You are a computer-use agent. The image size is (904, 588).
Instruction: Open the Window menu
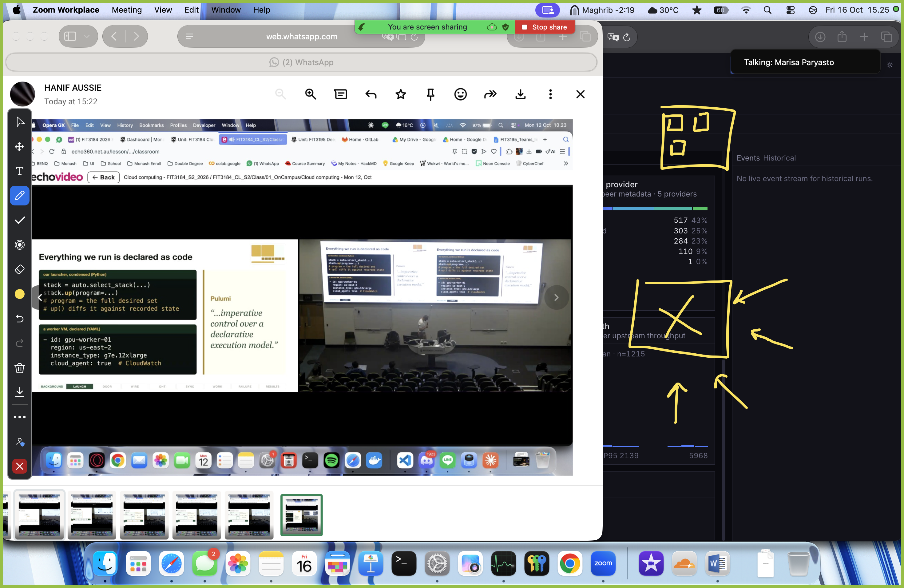pos(226,10)
